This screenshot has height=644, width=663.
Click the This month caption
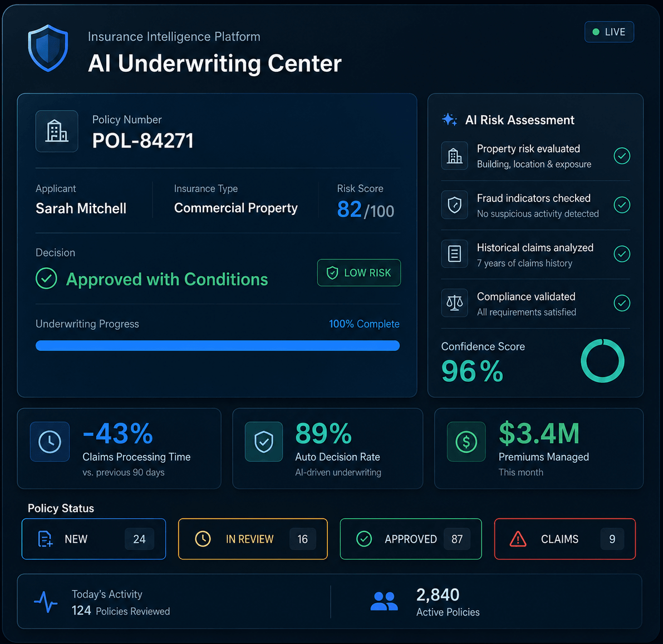click(521, 473)
